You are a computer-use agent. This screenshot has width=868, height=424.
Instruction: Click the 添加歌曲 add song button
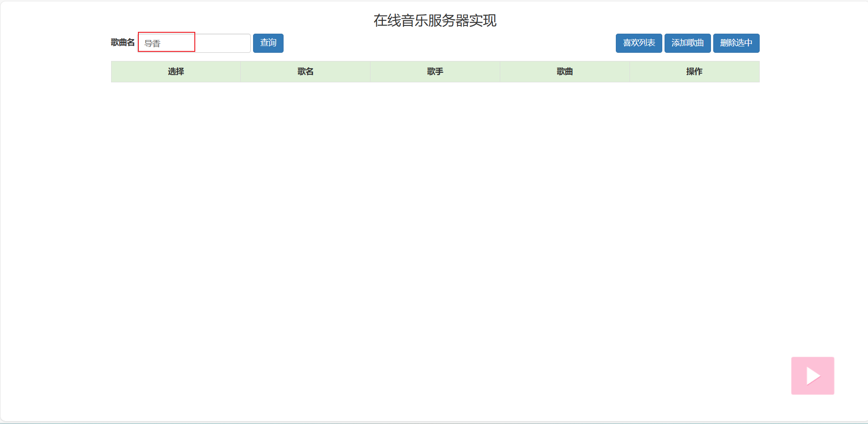[x=687, y=43]
